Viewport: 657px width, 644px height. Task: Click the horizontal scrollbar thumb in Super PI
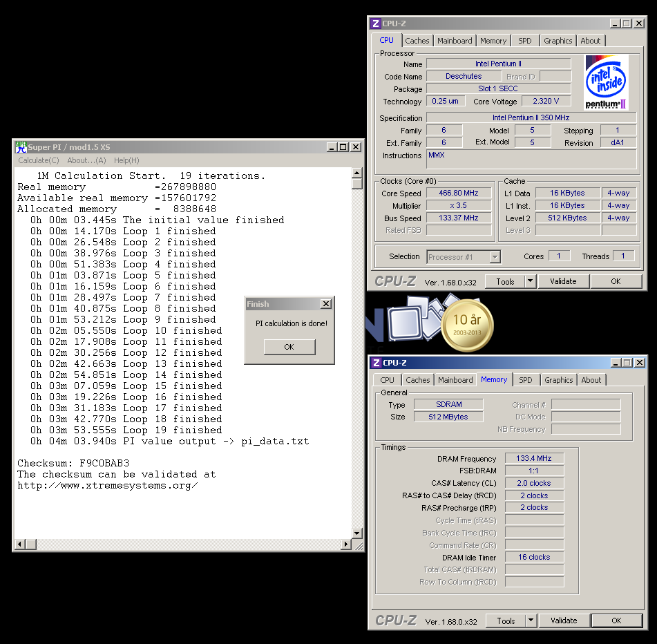tap(31, 544)
